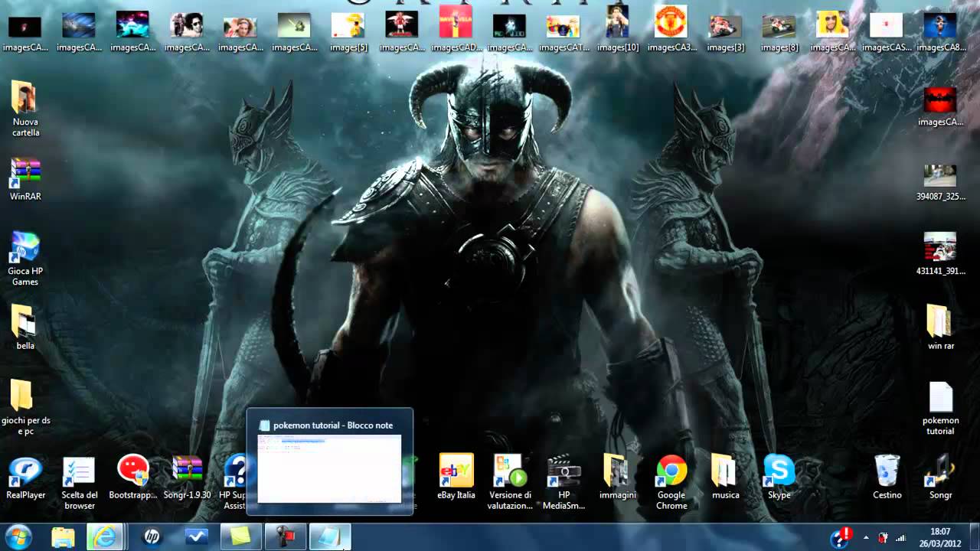Open the blue checkmark taskbar app
Screen dimensions: 980x551
[197, 537]
